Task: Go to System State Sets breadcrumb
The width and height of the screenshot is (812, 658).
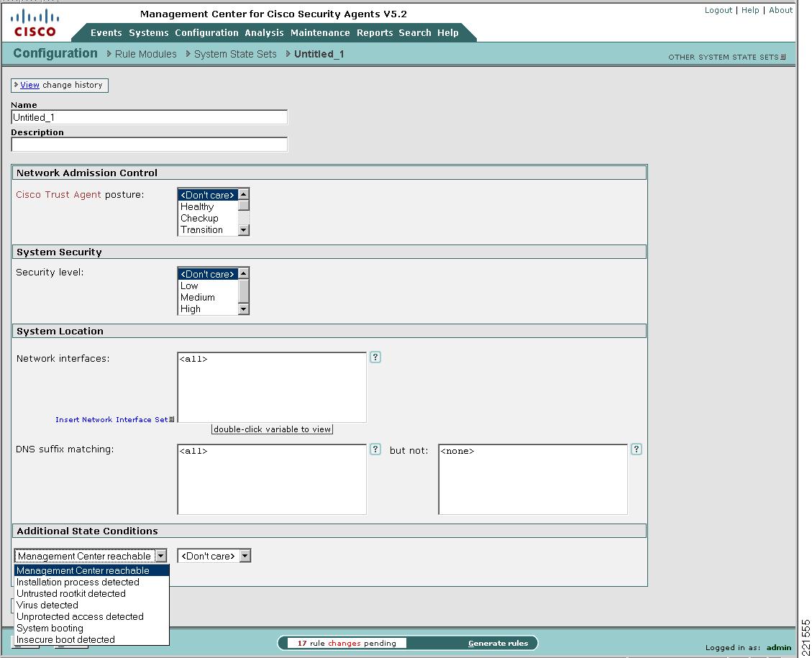Action: 235,54
